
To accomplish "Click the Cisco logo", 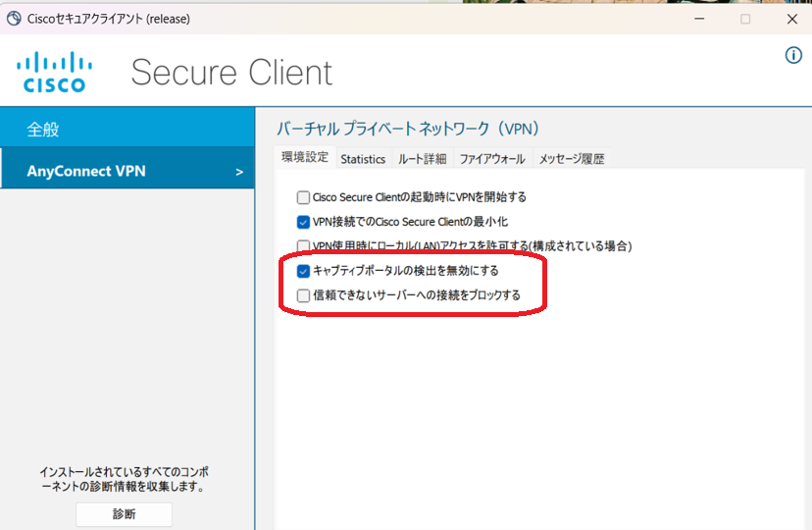I will click(55, 73).
